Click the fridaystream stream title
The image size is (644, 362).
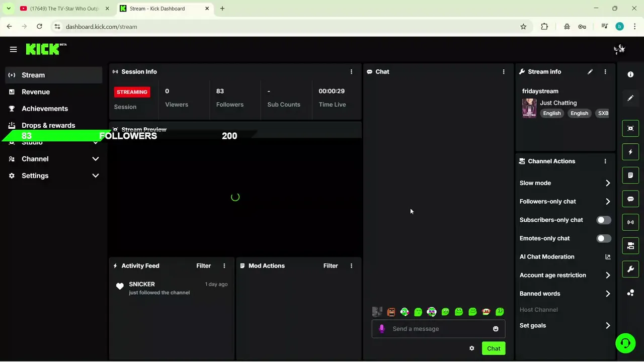540,91
